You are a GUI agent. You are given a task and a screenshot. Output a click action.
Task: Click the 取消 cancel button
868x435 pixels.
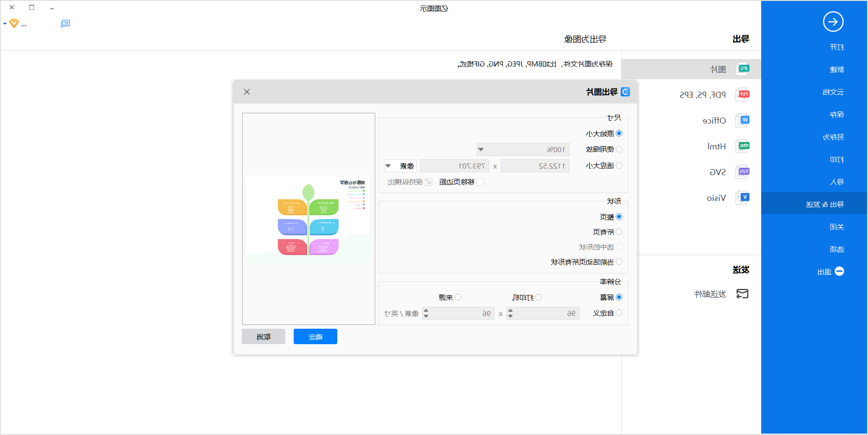[263, 337]
